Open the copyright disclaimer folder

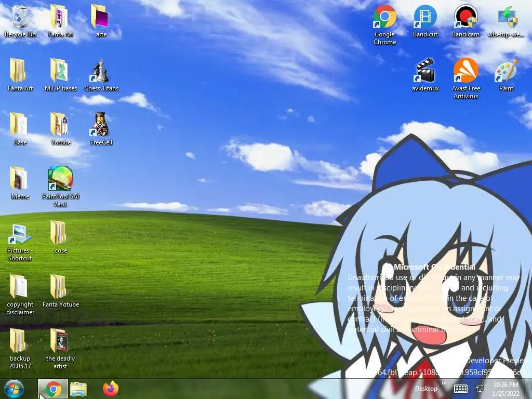[x=20, y=295]
